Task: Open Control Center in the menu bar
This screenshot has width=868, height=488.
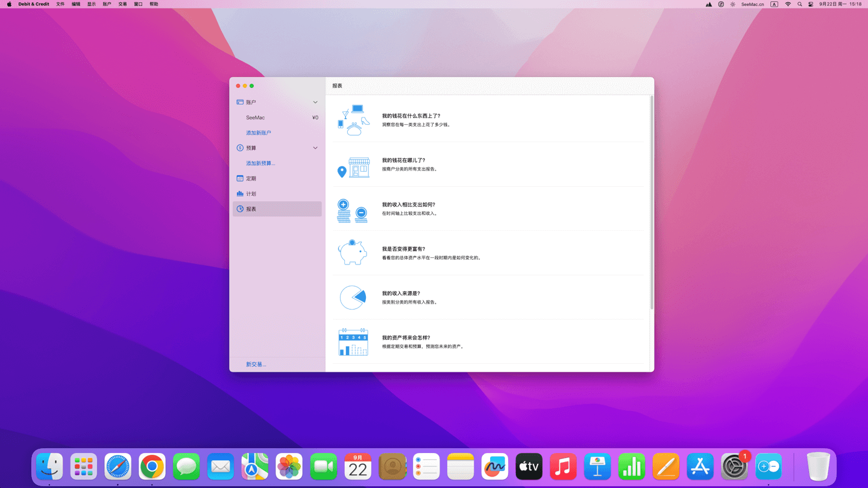Action: click(811, 4)
